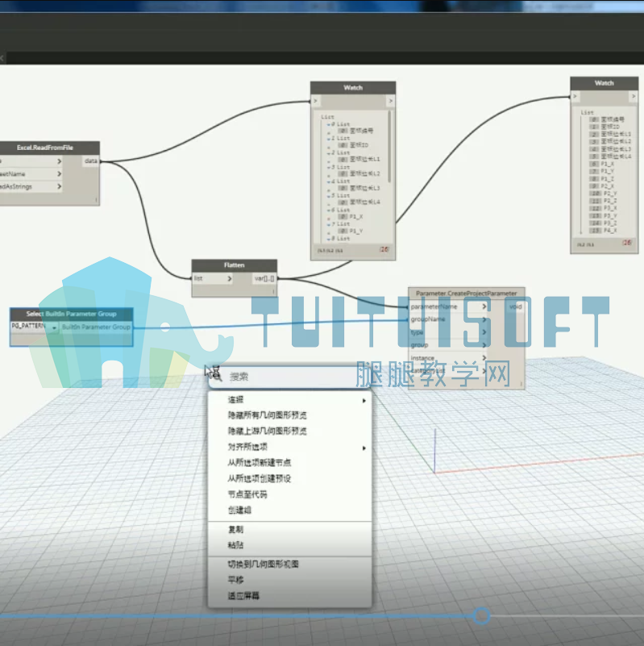Click the readAsStrings input port arrow
The image size is (644, 646).
(60, 186)
